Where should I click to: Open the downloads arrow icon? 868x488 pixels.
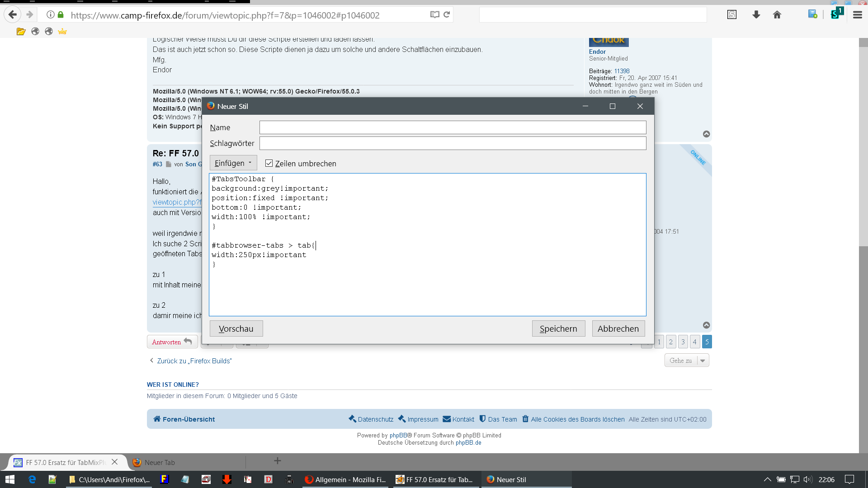(x=756, y=15)
